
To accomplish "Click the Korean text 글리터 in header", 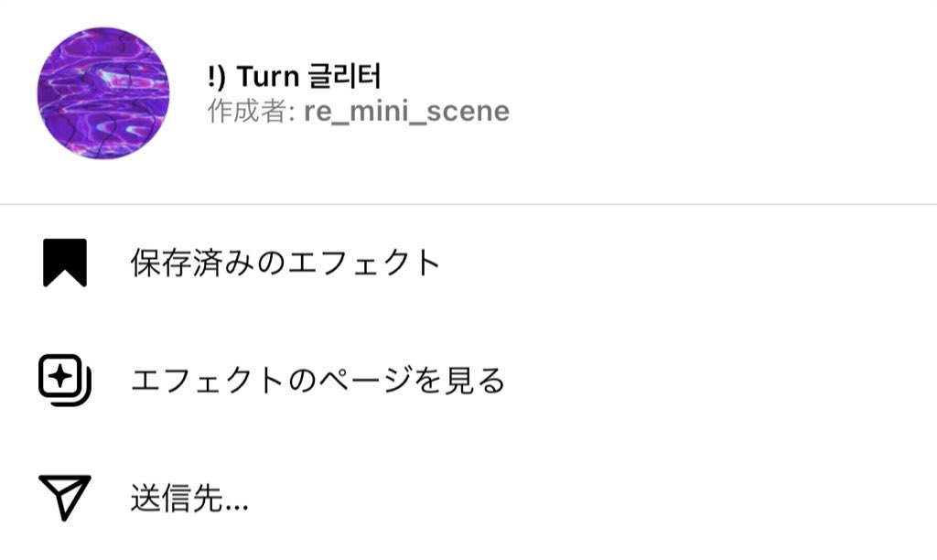I will (x=344, y=76).
